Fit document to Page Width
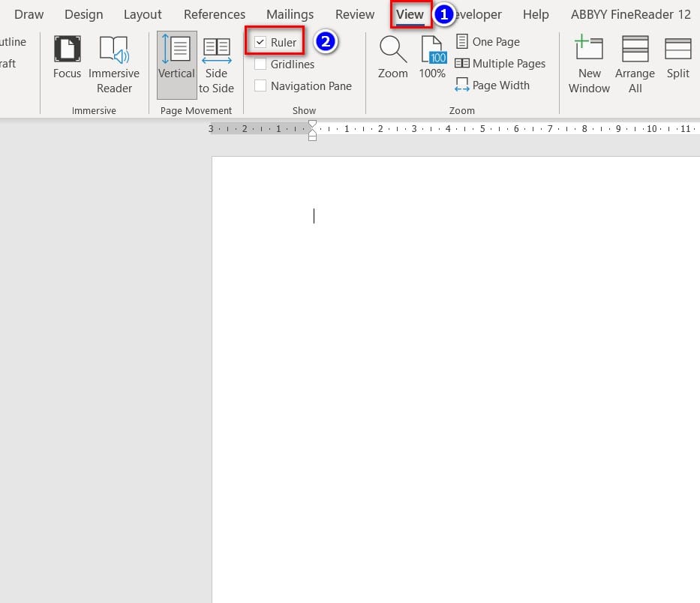The image size is (700, 603). (492, 85)
